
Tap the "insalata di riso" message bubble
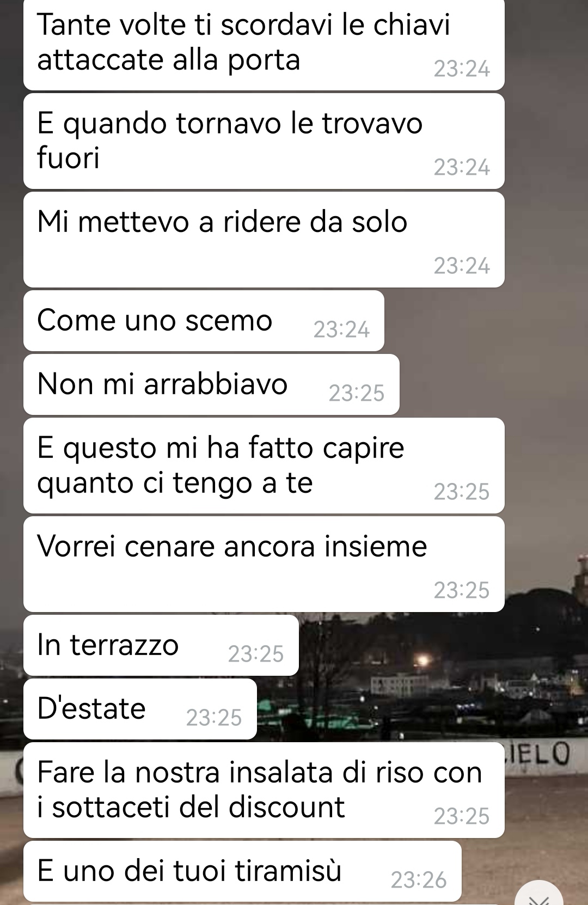point(264,790)
